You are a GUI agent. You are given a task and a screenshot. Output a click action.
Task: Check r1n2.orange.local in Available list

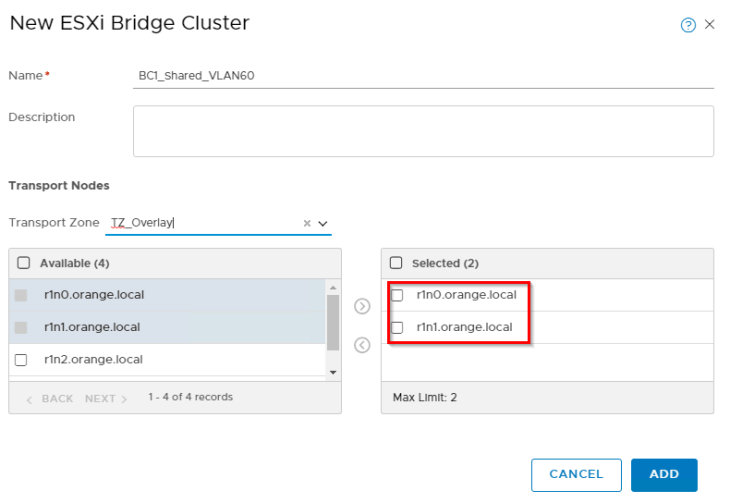(21, 360)
